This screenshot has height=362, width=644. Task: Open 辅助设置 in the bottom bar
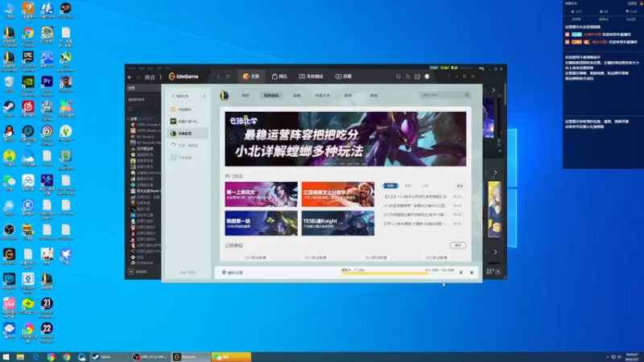pyautogui.click(x=233, y=273)
